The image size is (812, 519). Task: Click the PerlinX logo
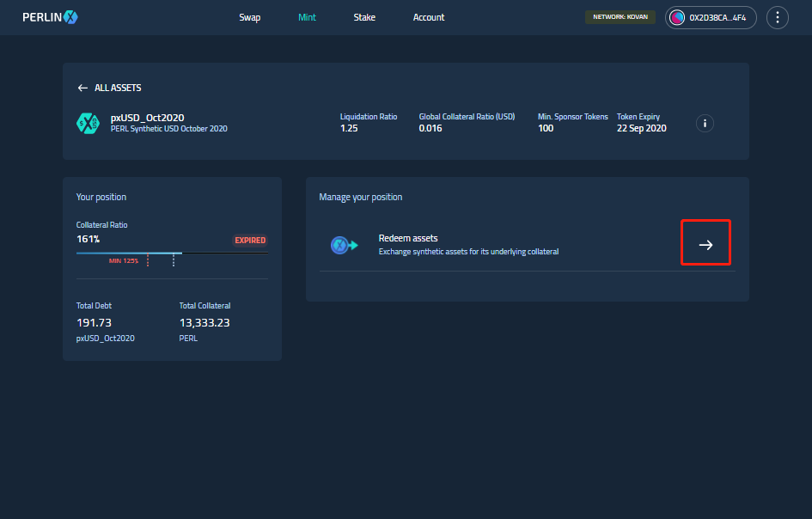pyautogui.click(x=50, y=17)
